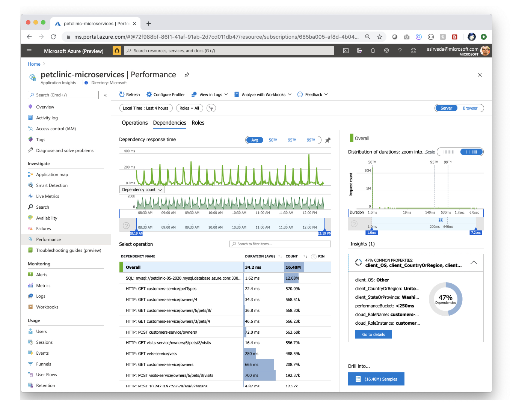513x420 pixels.
Task: Switch to Operations tab
Action: click(135, 123)
